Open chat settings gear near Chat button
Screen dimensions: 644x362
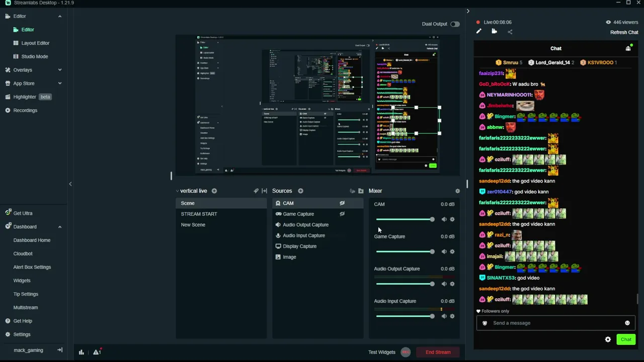pos(608,339)
